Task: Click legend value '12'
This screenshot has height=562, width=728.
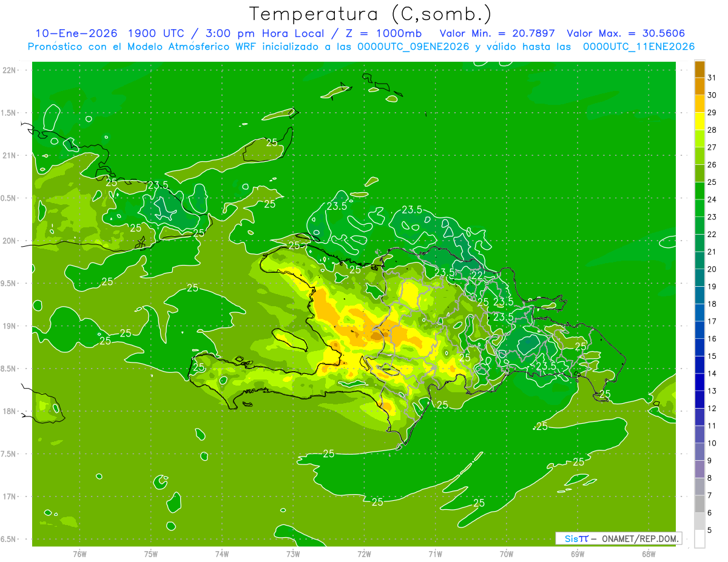Action: pyautogui.click(x=712, y=408)
